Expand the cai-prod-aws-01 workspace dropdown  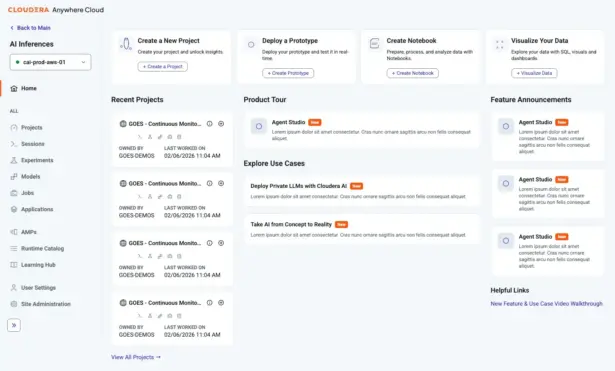tap(50, 62)
